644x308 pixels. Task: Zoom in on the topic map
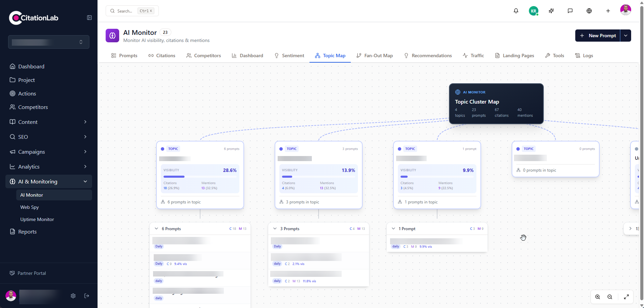[598, 297]
